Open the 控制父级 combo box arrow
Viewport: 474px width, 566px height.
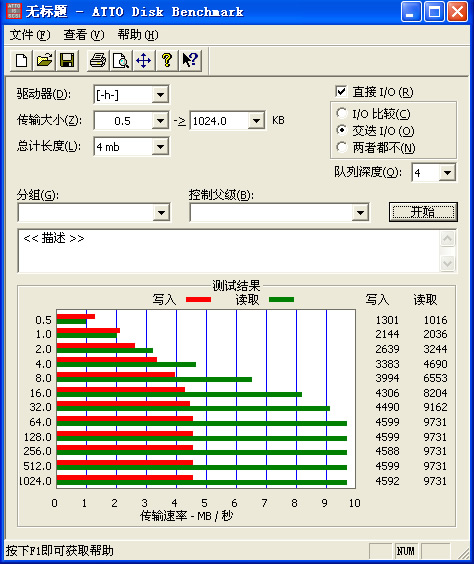(x=360, y=213)
